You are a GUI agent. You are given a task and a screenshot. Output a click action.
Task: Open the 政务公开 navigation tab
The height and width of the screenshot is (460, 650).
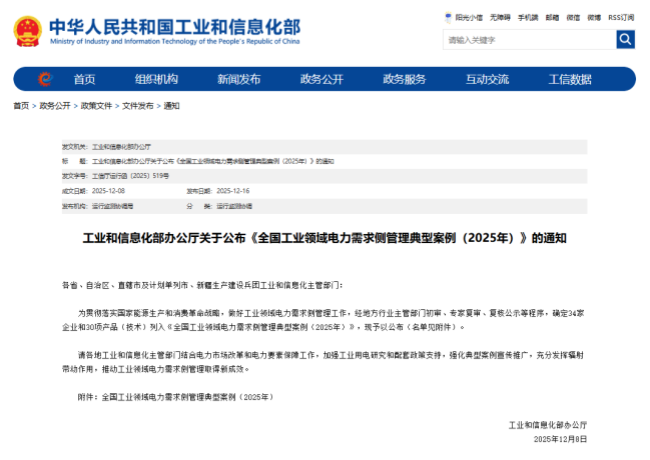pyautogui.click(x=322, y=79)
